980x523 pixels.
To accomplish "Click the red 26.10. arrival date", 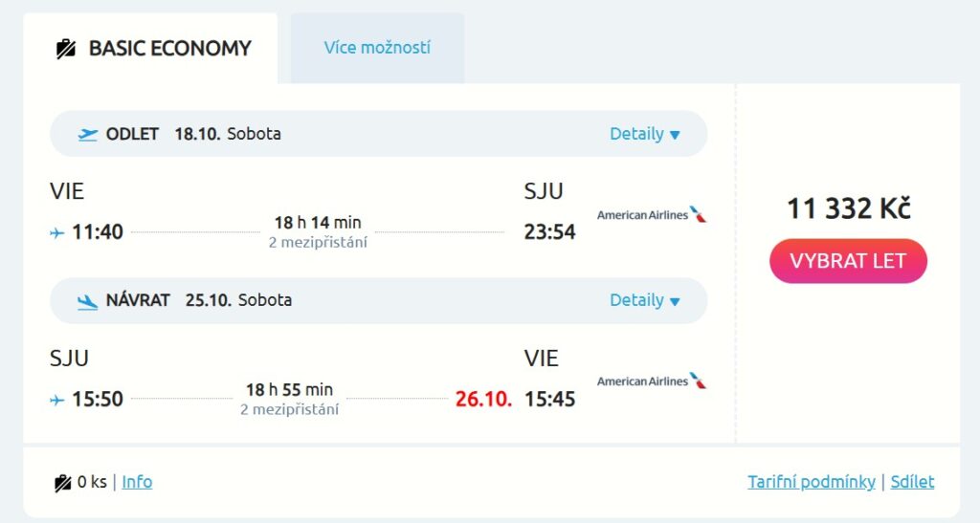I will (483, 399).
